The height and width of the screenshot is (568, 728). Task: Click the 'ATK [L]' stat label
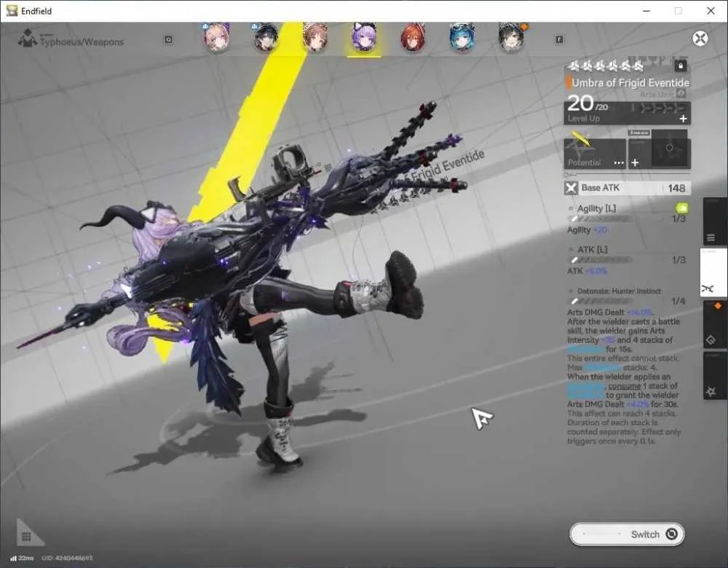coord(592,250)
